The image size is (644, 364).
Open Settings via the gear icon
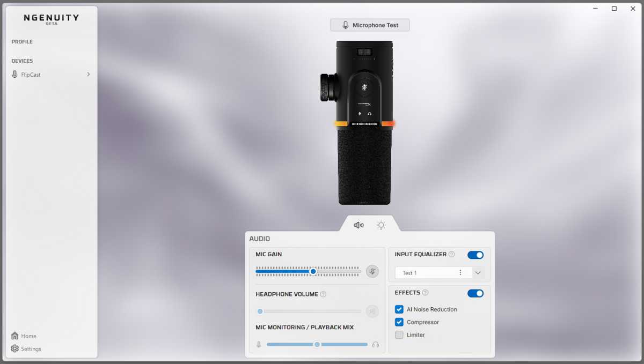pyautogui.click(x=15, y=349)
